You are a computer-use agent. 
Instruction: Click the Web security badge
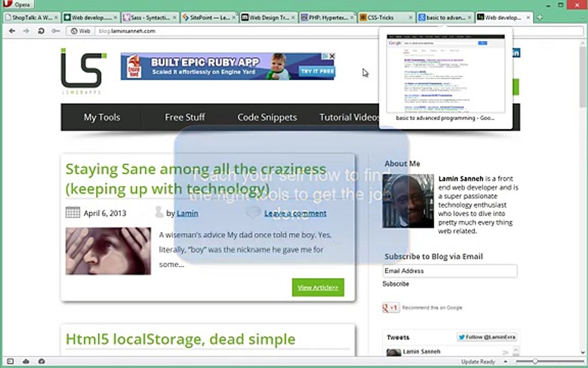pos(81,31)
